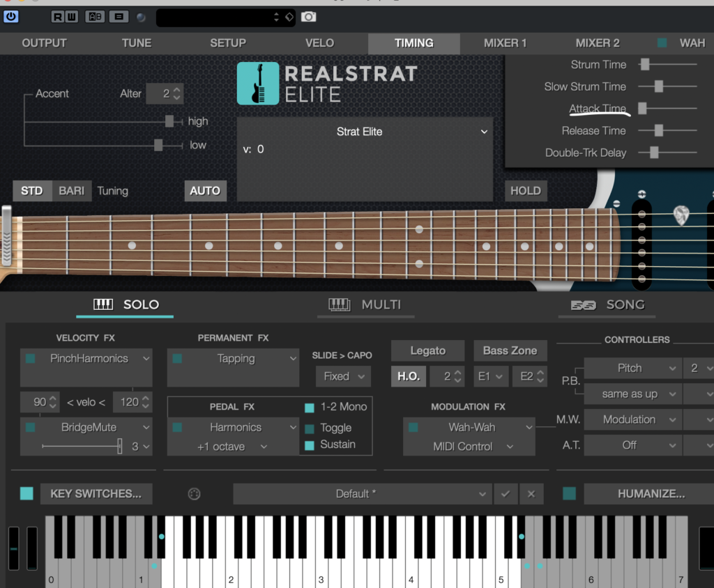Click the X icon to delete preset
714x588 pixels.
click(x=531, y=494)
